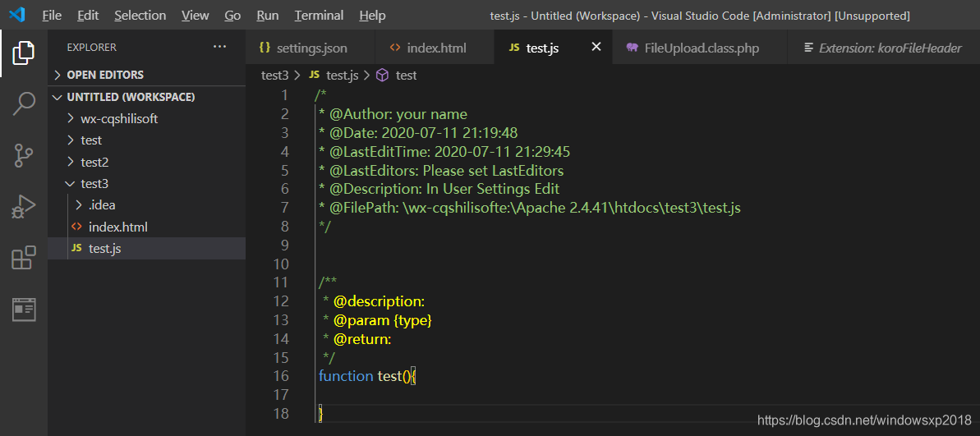Click the test symbol in breadcrumb
This screenshot has height=436, width=980.
click(406, 76)
